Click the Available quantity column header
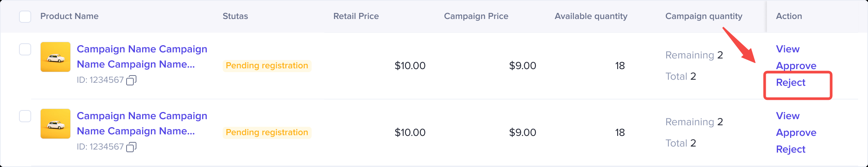 (591, 16)
